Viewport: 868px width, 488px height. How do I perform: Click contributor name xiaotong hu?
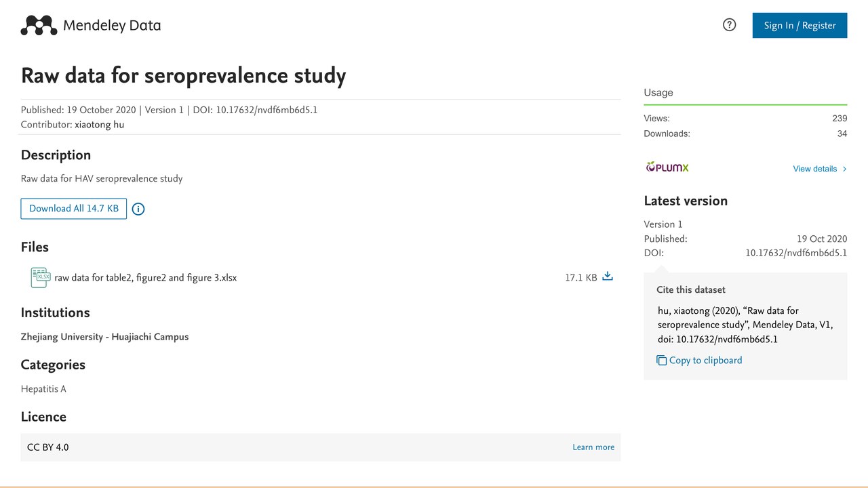[x=99, y=125]
